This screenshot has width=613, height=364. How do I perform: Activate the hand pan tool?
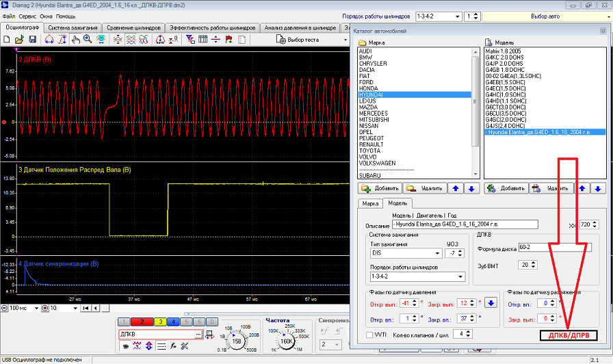click(75, 40)
